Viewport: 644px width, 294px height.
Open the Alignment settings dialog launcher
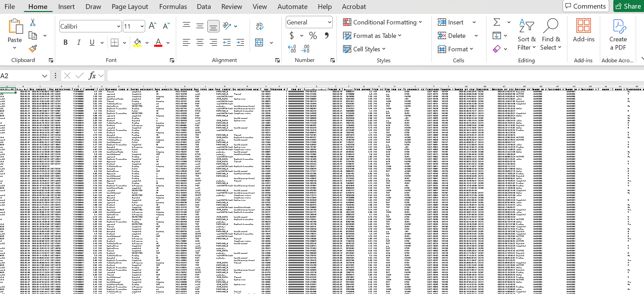click(x=278, y=60)
